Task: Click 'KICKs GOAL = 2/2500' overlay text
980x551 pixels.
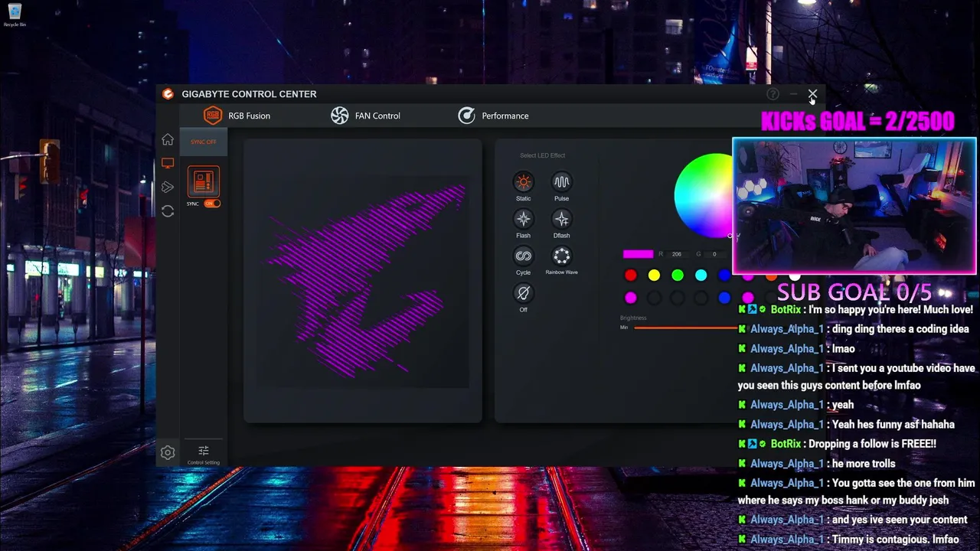Action: 857,122
